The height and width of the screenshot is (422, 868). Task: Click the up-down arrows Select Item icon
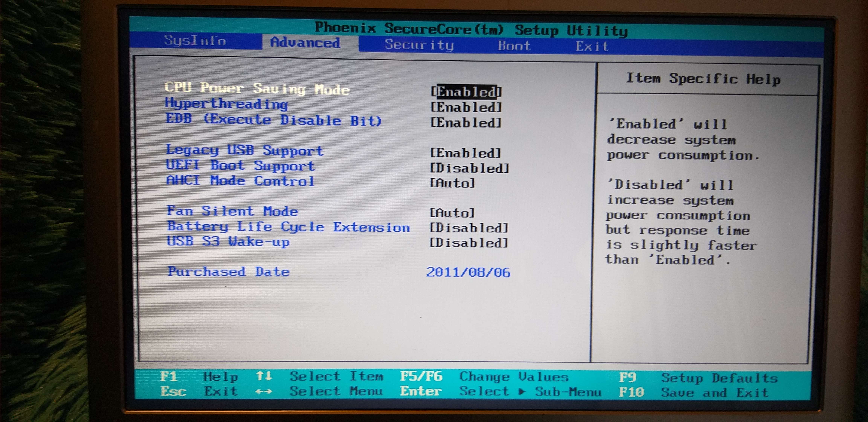(264, 376)
